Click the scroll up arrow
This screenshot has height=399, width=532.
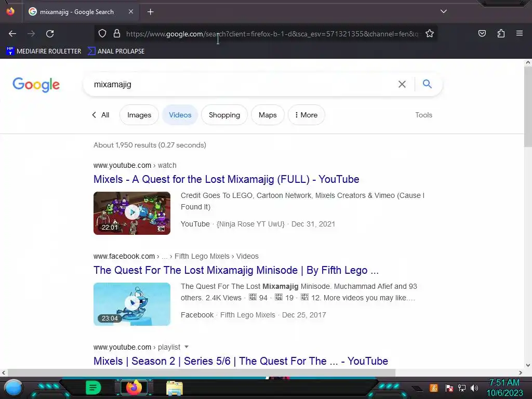pyautogui.click(x=528, y=62)
